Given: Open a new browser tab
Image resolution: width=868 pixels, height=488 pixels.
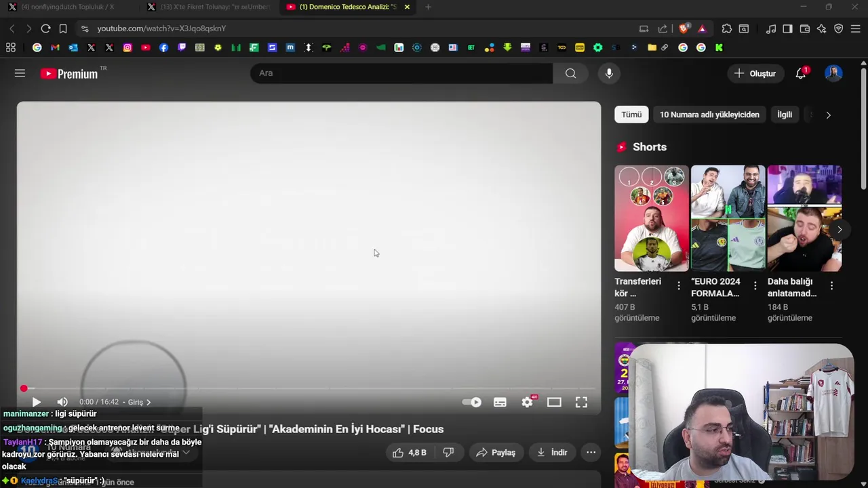Looking at the screenshot, I should 428,7.
